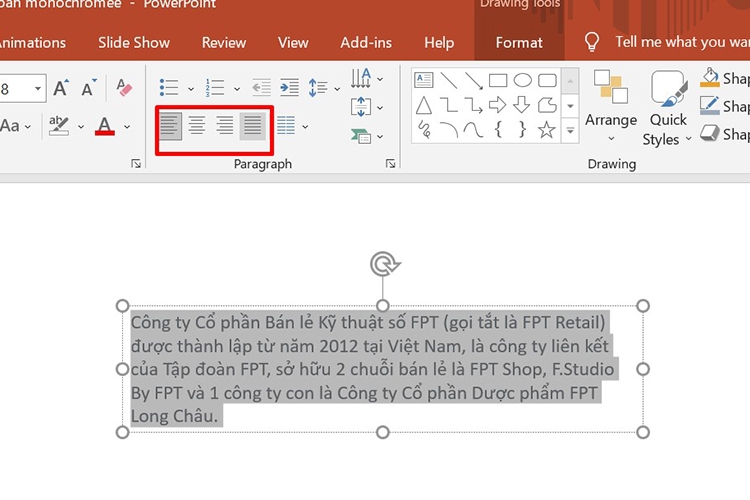Select Left Brace shape
This screenshot has height=500, width=750.
[x=498, y=129]
